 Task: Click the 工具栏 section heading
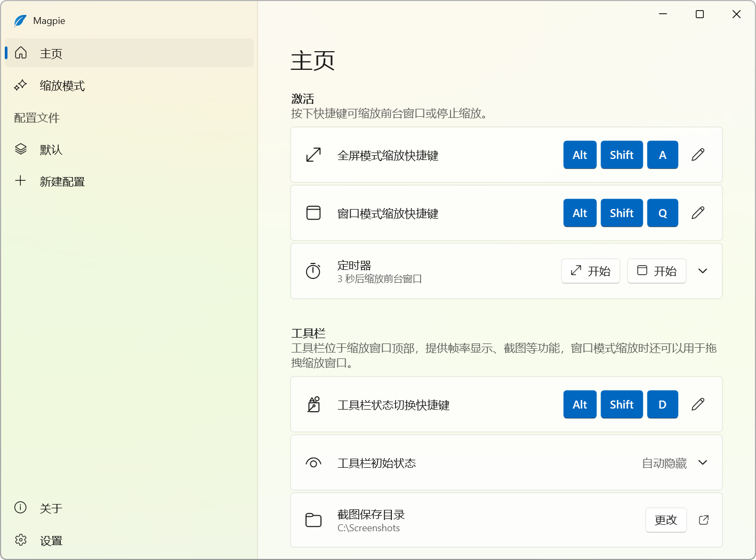[x=308, y=333]
